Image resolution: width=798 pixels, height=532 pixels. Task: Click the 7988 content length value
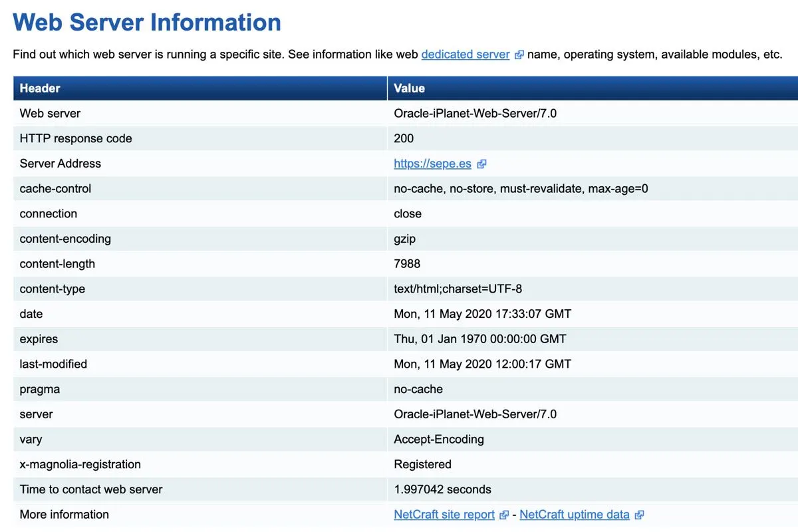[x=407, y=264]
